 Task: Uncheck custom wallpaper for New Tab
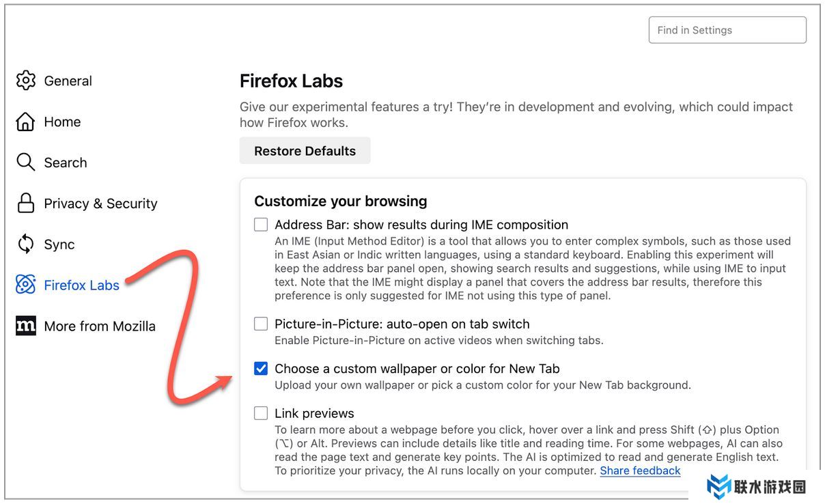click(x=261, y=369)
